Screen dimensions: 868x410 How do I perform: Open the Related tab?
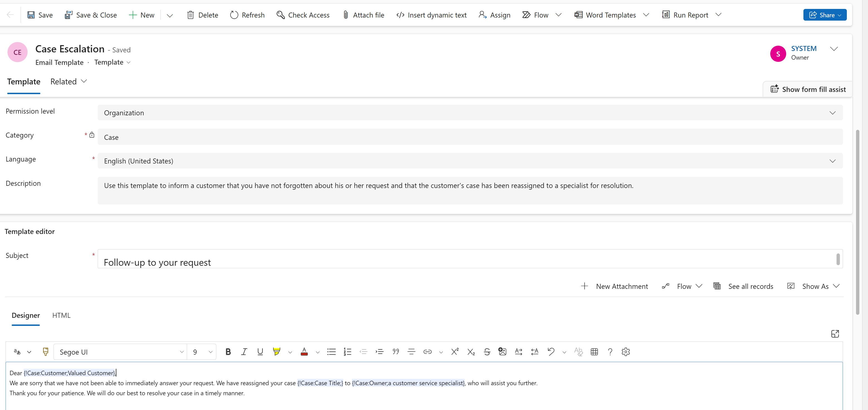tap(63, 81)
